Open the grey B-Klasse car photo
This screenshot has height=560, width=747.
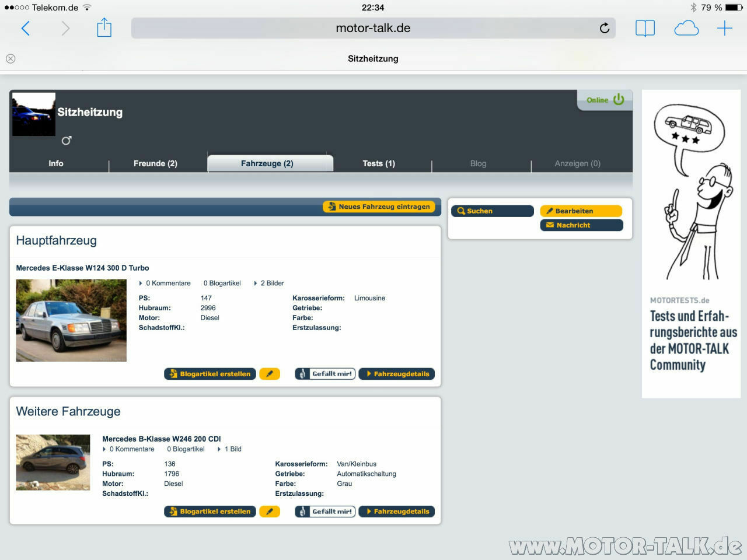pos(53,462)
